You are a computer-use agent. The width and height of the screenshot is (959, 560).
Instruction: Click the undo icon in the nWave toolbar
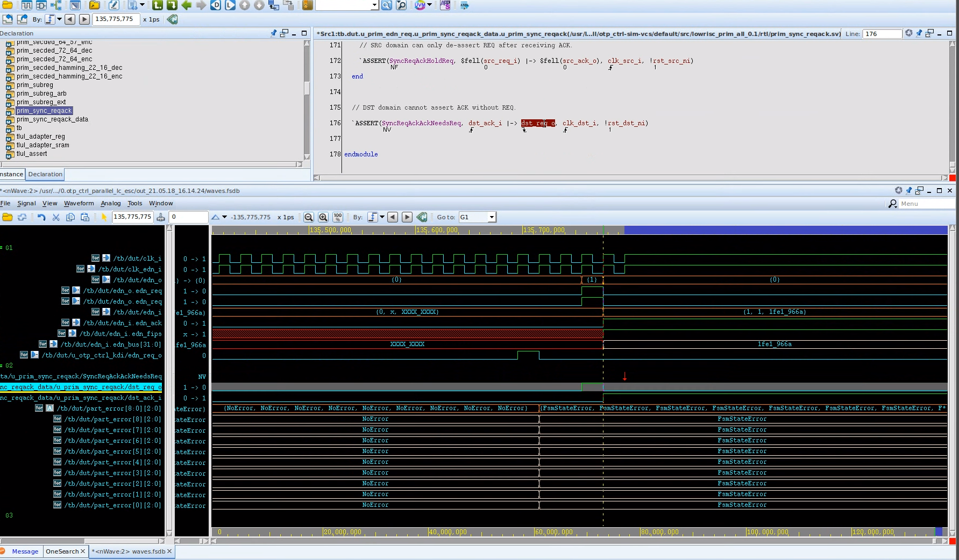[x=41, y=217]
